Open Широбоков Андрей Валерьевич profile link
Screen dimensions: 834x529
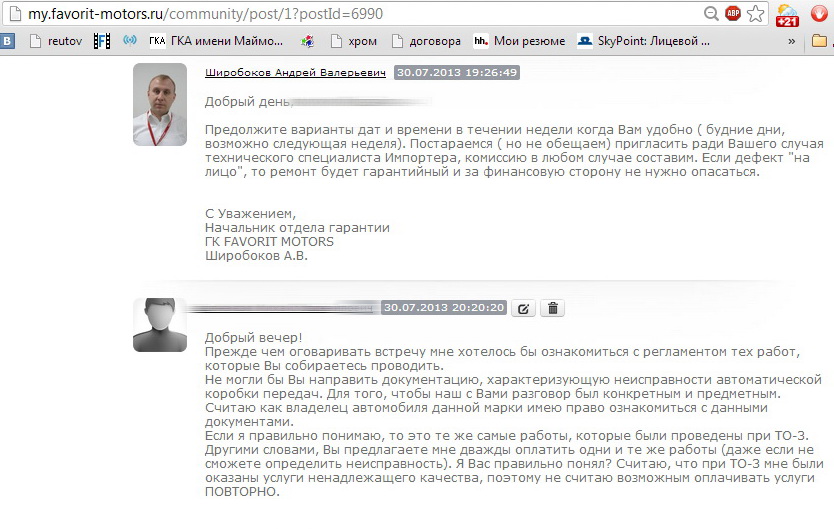point(295,73)
